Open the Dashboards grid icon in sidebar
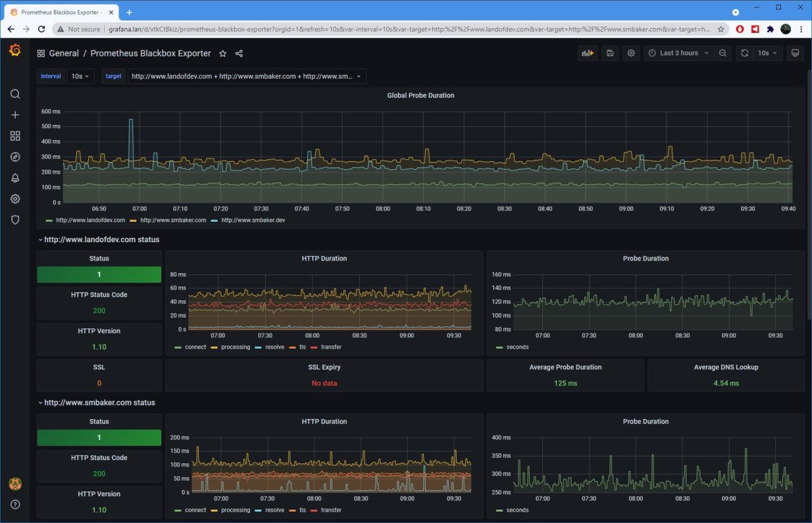Viewport: 812px width, 523px height. [15, 136]
